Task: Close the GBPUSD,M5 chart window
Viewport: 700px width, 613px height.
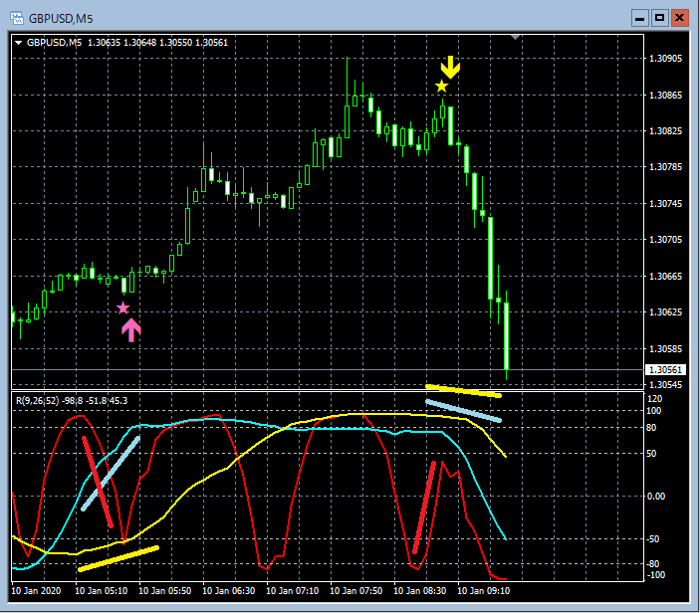Action: (680, 18)
